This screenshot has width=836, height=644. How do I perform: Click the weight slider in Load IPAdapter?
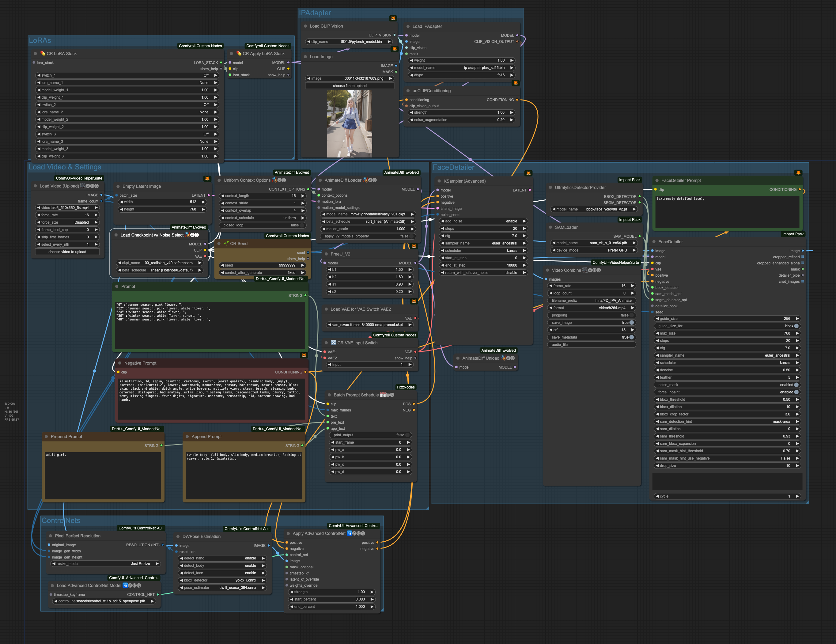coord(461,60)
